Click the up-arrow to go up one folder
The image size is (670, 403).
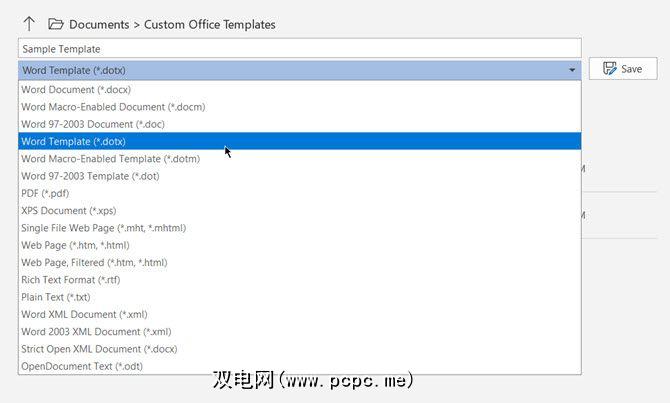pos(29,24)
